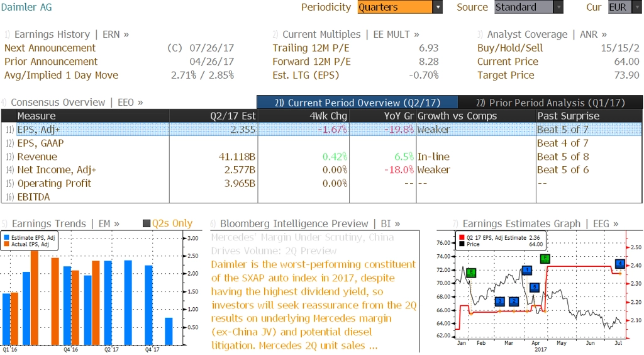Click Trailing 12M P/E value 6.93

click(429, 48)
